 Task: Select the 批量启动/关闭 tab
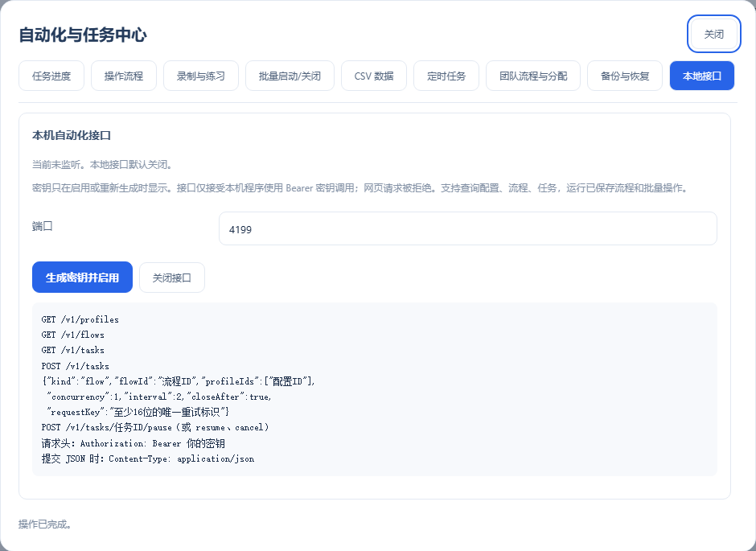coord(290,76)
